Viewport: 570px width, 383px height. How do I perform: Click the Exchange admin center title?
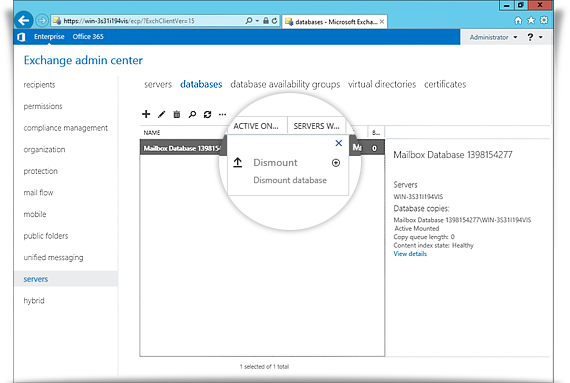83,60
